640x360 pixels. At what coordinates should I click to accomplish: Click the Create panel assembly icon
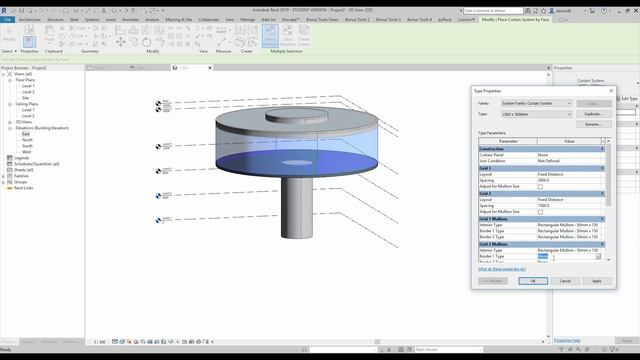(240, 42)
